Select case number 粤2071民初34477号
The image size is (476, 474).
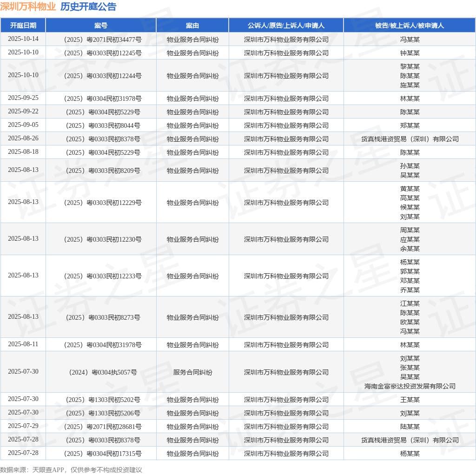(103, 39)
